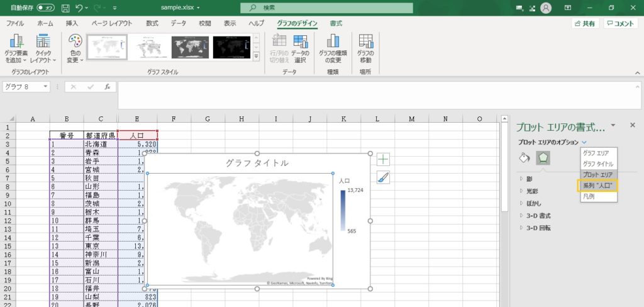Click 色の変更 palette icon
Image resolution: width=644 pixels, height=307 pixels.
[x=75, y=42]
